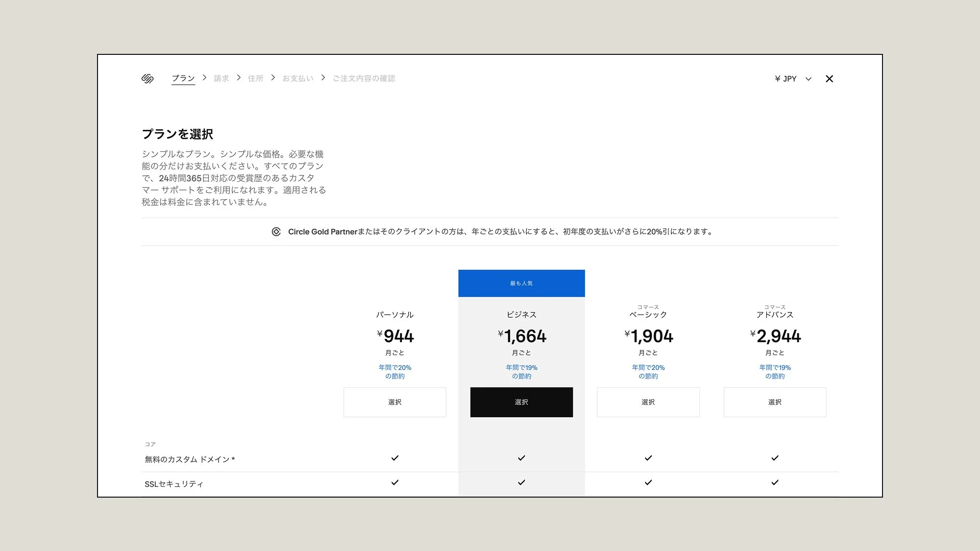Screen dimensions: 980x551
Task: Open the ¥ JPY currency dropdown
Action: pyautogui.click(x=786, y=79)
